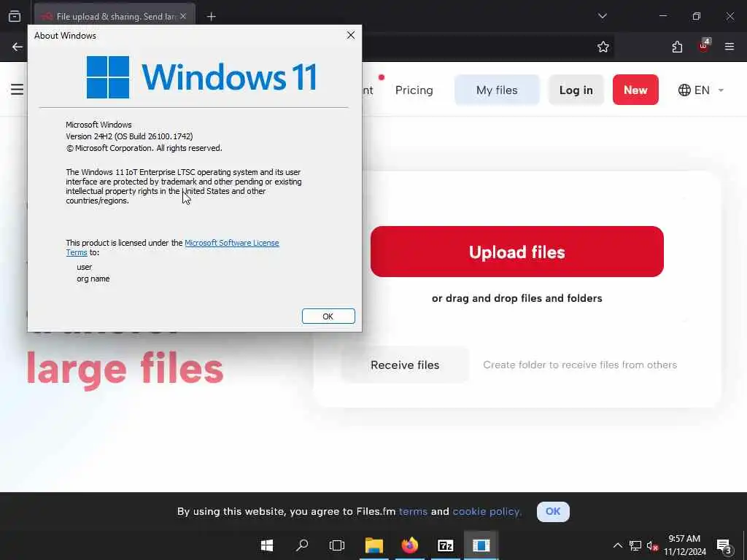Image resolution: width=747 pixels, height=560 pixels.
Task: Open Firefox View icon in tab bar
Action: click(15, 16)
